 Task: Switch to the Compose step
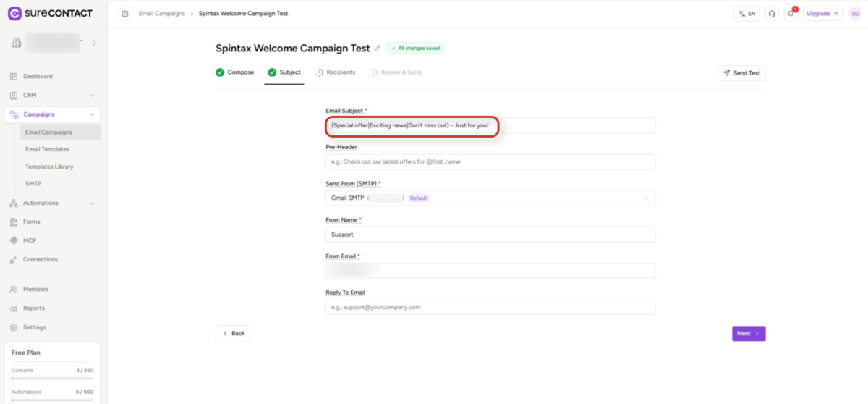pyautogui.click(x=235, y=72)
